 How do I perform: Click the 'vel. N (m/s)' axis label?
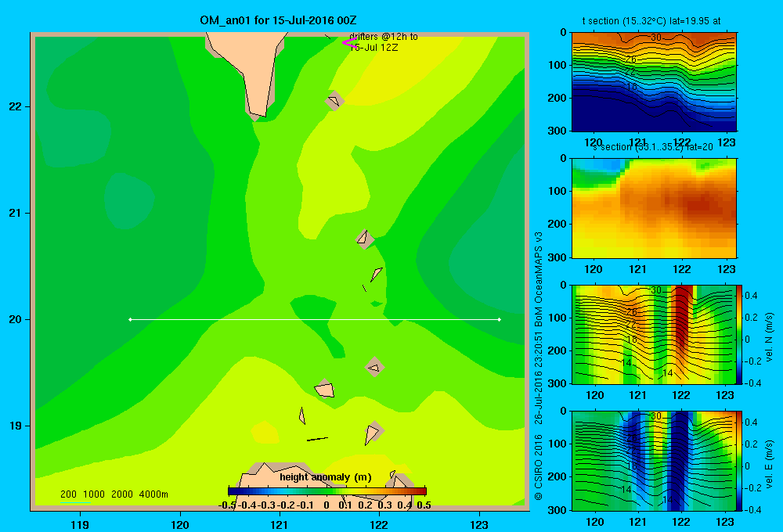click(770, 337)
